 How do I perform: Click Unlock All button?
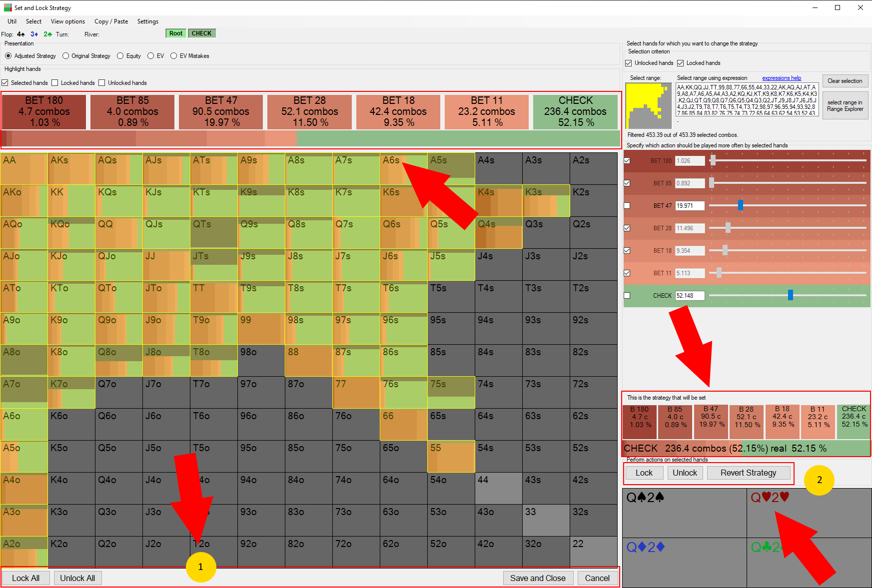click(x=77, y=578)
